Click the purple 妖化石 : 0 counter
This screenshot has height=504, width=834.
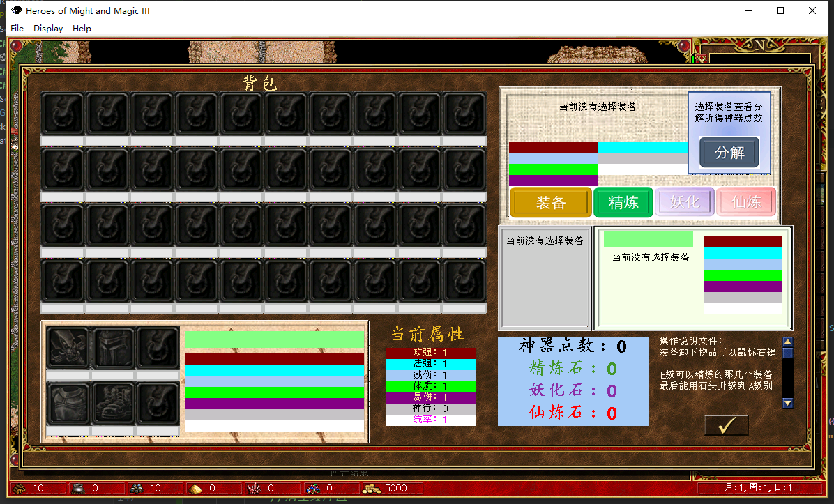(573, 390)
